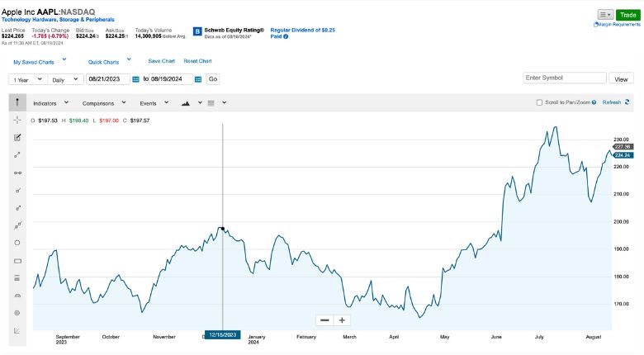This screenshot has height=355, width=644.
Task: Open the Comparisons menu
Action: coord(104,103)
